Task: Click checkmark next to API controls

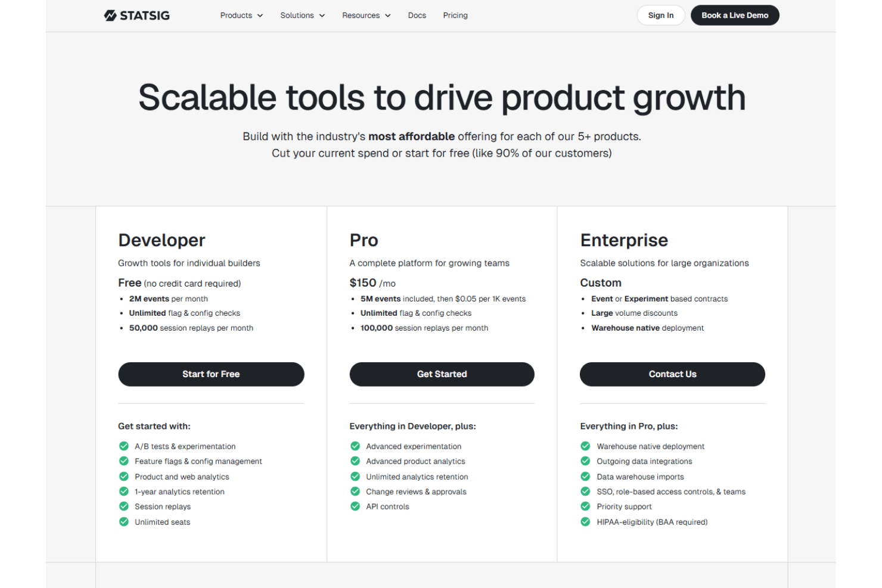Action: tap(355, 506)
